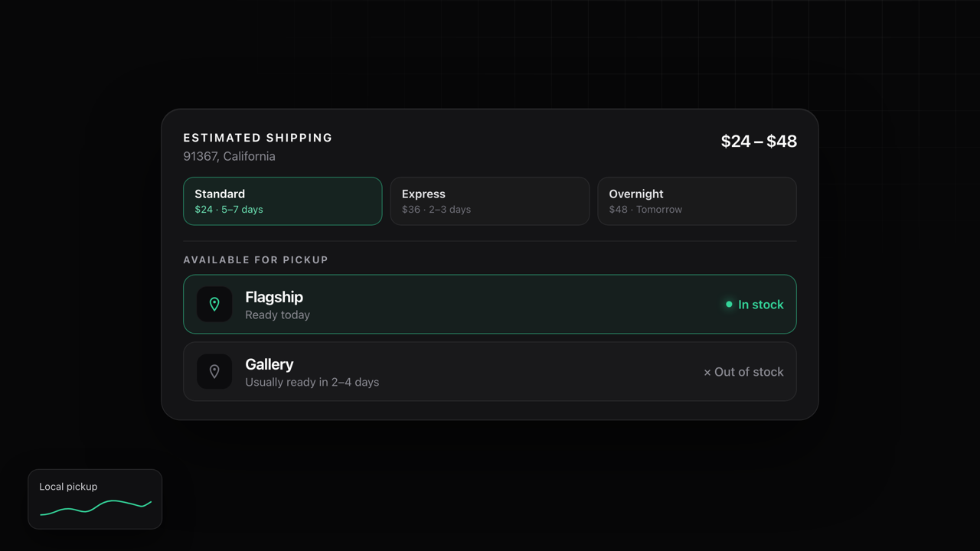980x551 pixels.
Task: Click the In stock status label
Action: click(754, 305)
